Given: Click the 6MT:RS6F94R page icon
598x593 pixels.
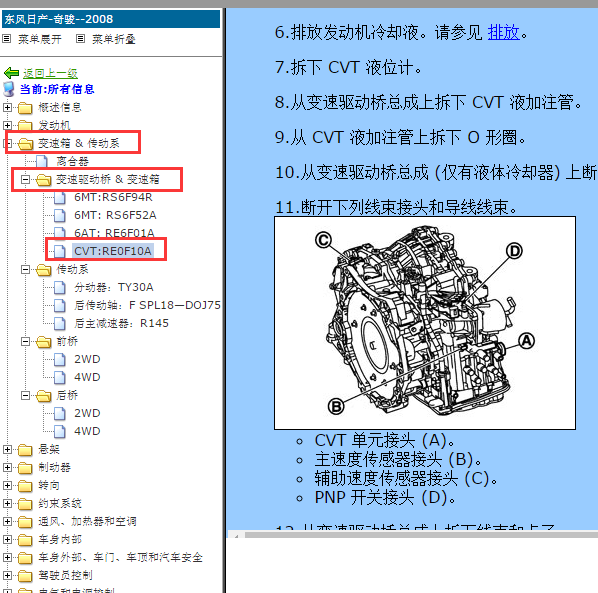Looking at the screenshot, I should tap(59, 198).
